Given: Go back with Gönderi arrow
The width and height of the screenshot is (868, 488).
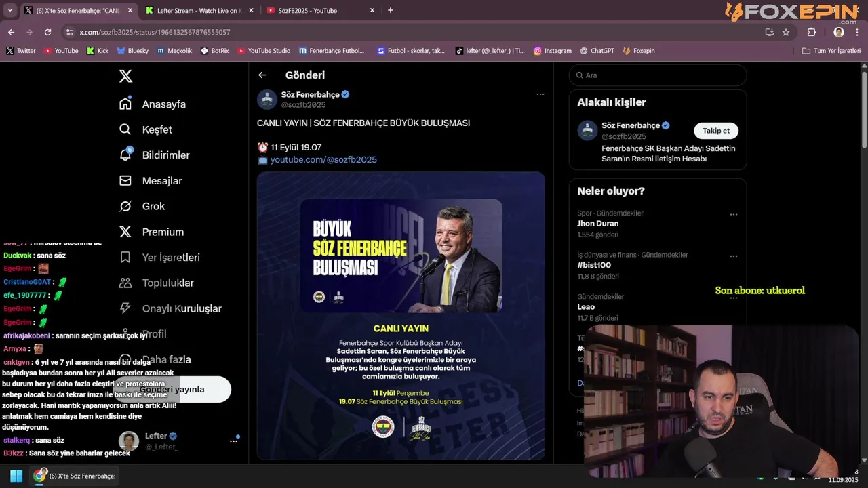Looking at the screenshot, I should (262, 75).
